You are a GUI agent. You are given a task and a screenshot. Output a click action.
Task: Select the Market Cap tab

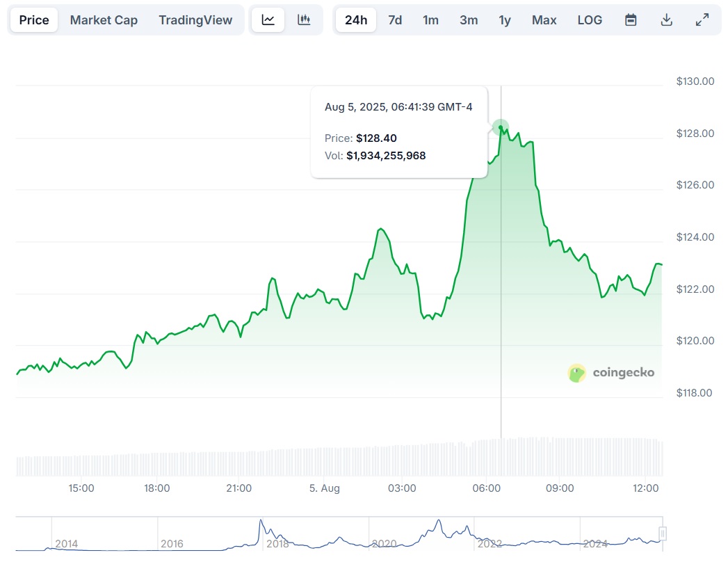pos(104,20)
